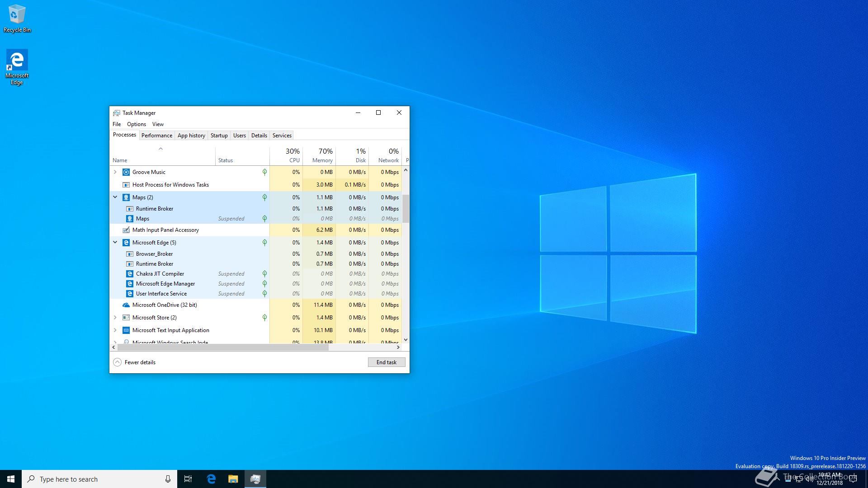This screenshot has height=488, width=868.
Task: Switch to the Users tab
Action: tap(240, 136)
